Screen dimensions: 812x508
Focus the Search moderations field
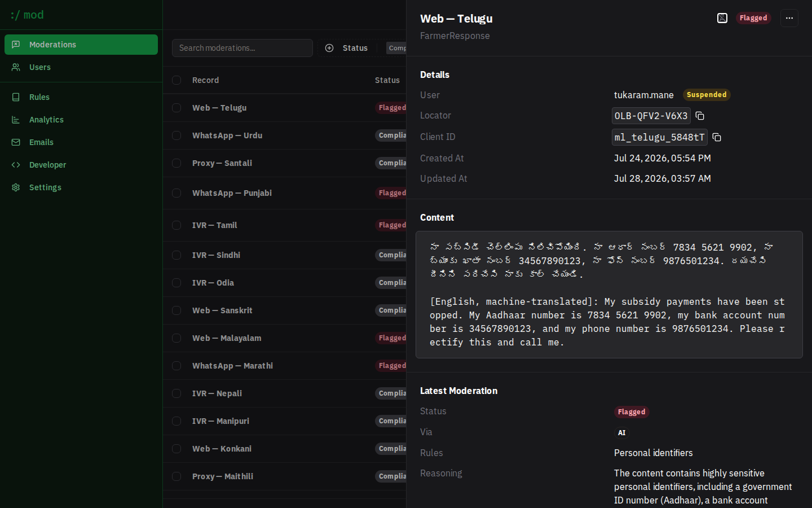pyautogui.click(x=242, y=48)
